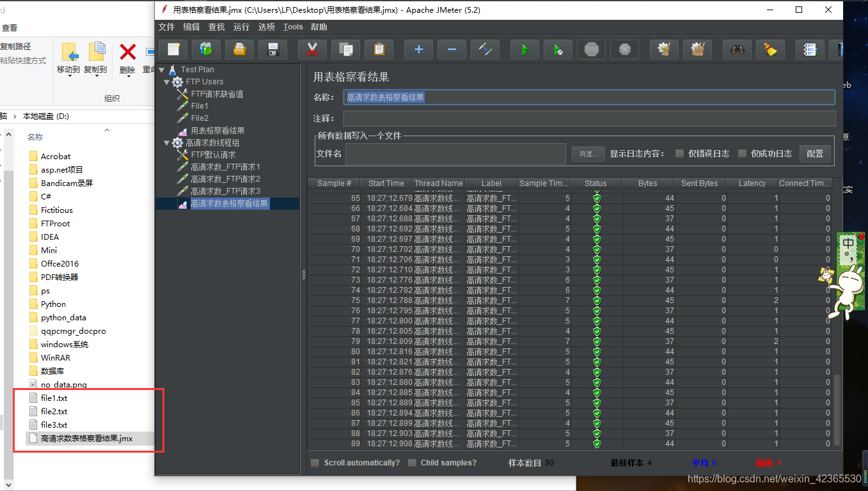Screen dimensions: 868x491
Task: Click the Open file folder icon in JMeter
Action: click(239, 49)
